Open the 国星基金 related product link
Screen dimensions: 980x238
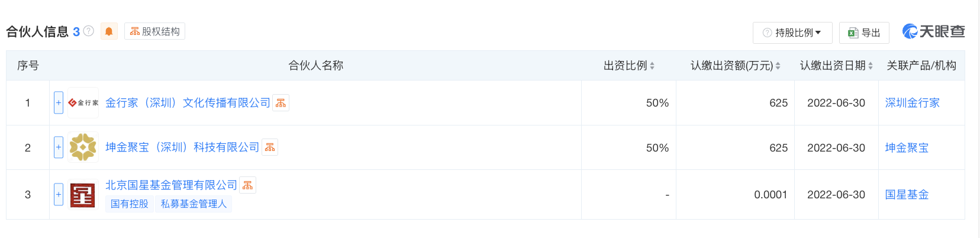pos(907,195)
